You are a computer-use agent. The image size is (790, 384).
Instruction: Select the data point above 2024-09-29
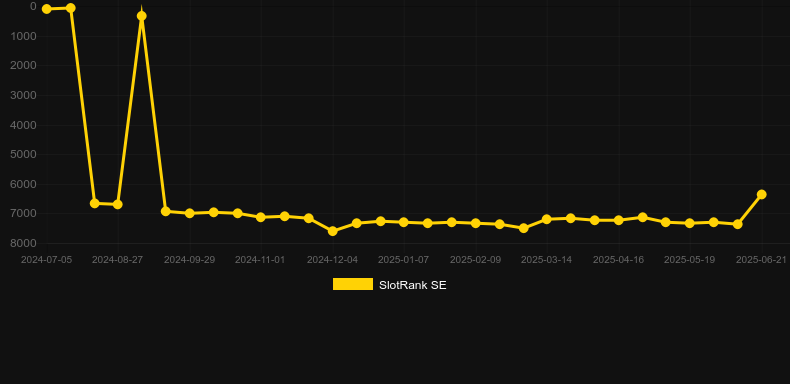[x=189, y=213]
